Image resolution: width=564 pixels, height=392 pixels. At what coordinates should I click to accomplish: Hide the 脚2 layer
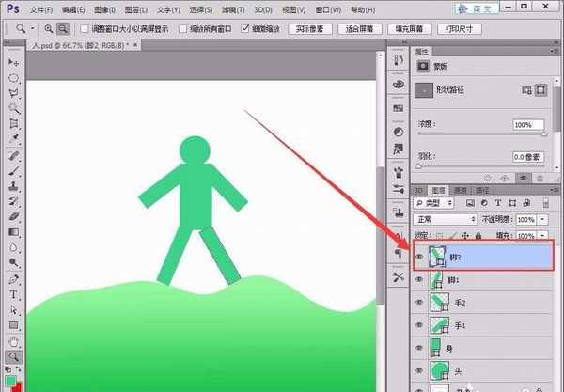point(419,257)
